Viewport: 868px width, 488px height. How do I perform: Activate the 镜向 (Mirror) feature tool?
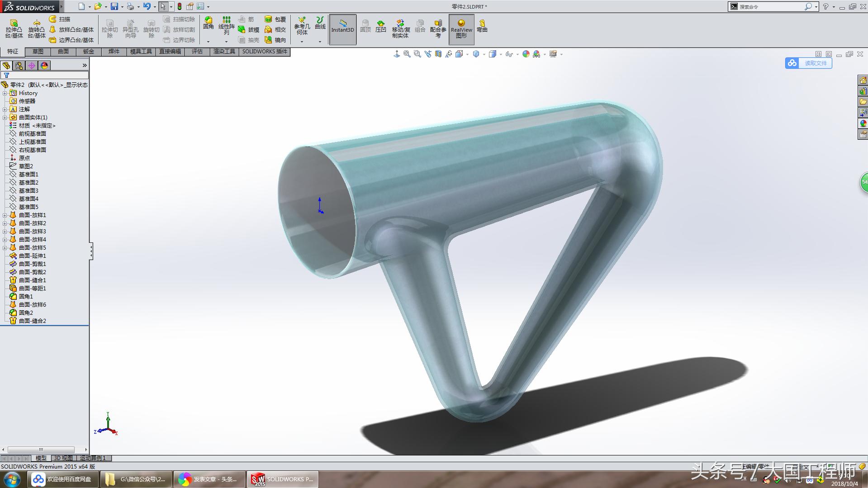(278, 39)
